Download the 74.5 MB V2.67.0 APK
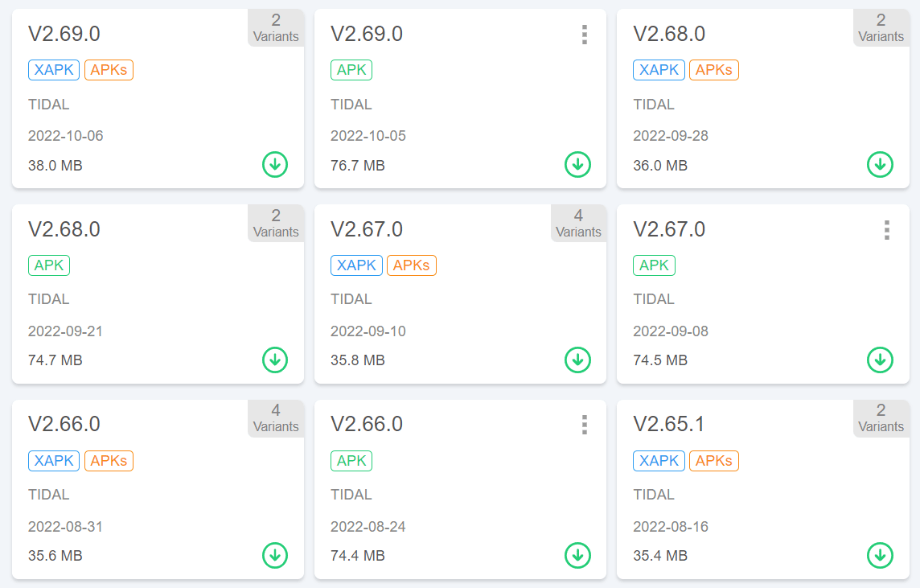This screenshot has height=588, width=920. pos(880,360)
